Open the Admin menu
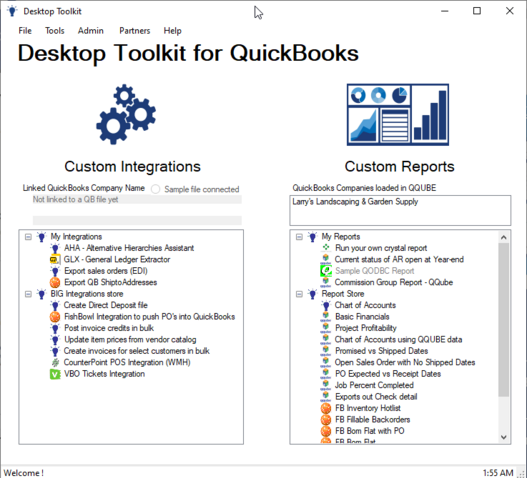The width and height of the screenshot is (527, 478). [x=91, y=31]
